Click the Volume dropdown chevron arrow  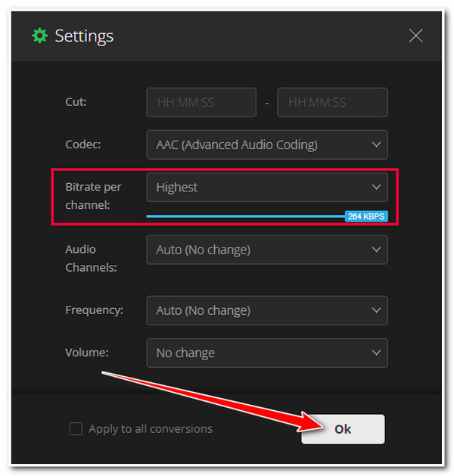pos(376,353)
